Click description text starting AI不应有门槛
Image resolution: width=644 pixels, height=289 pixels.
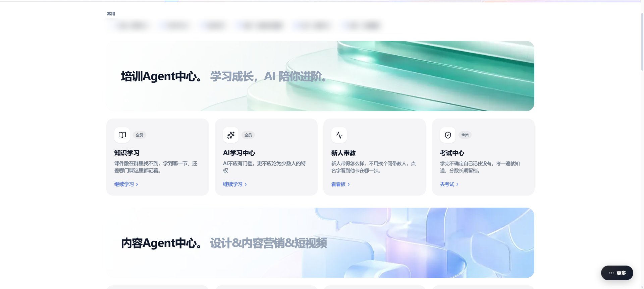[264, 167]
